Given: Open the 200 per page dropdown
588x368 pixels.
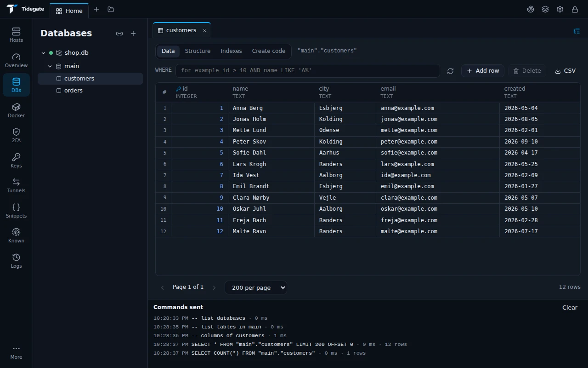Looking at the screenshot, I should (256, 287).
